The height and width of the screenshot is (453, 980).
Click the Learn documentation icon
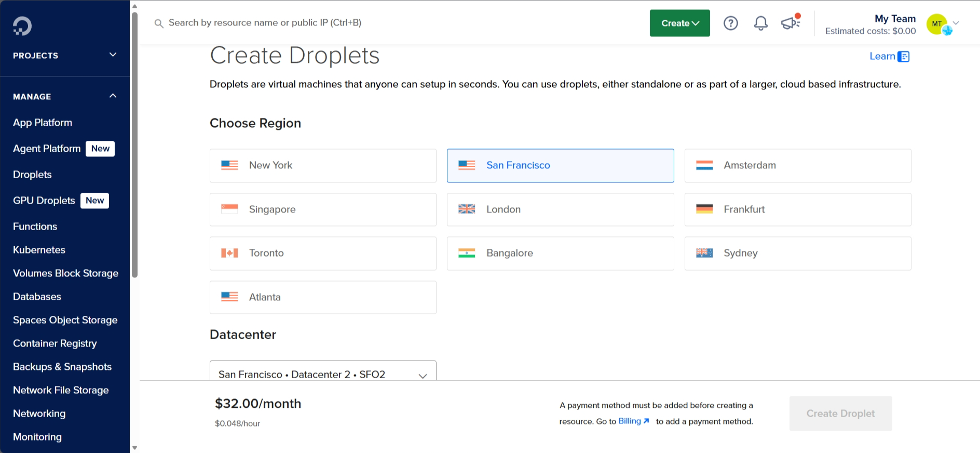(904, 57)
